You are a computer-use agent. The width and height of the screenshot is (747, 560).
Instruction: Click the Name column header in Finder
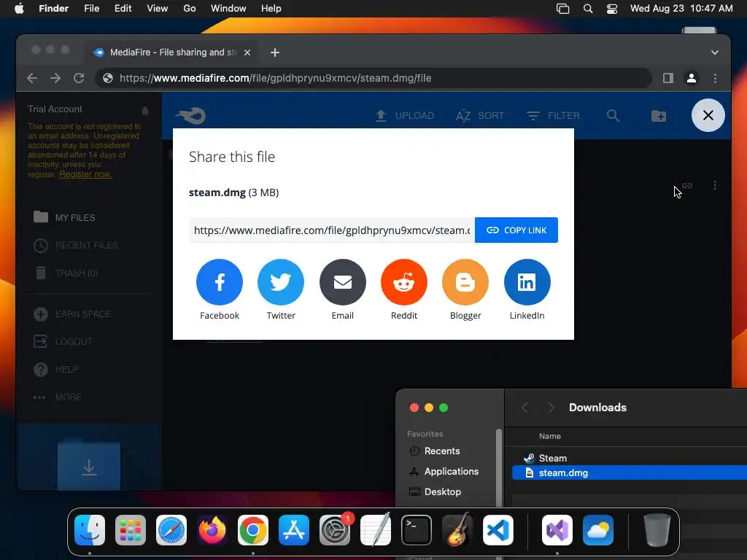[x=550, y=436]
